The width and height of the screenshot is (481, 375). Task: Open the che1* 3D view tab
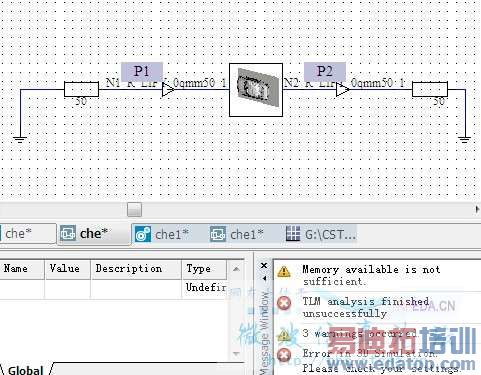(x=162, y=235)
